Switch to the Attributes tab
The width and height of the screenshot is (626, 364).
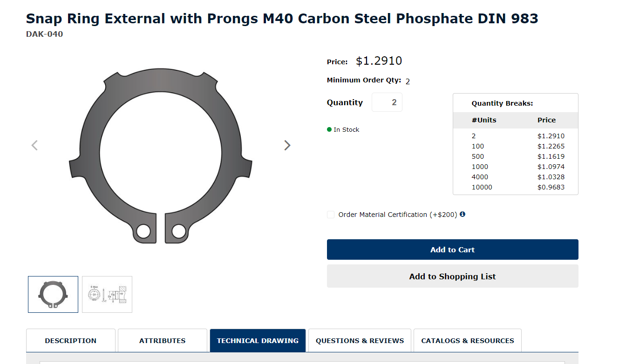point(162,341)
